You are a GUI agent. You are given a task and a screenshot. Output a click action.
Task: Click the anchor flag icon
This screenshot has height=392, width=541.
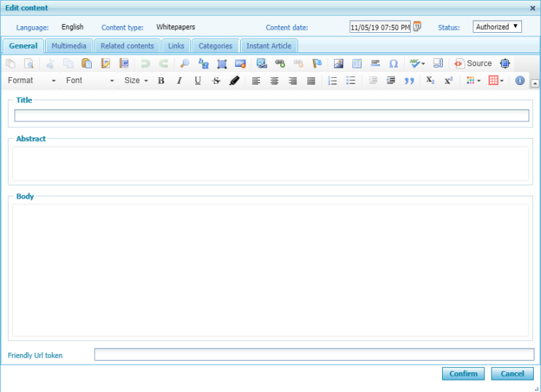317,64
